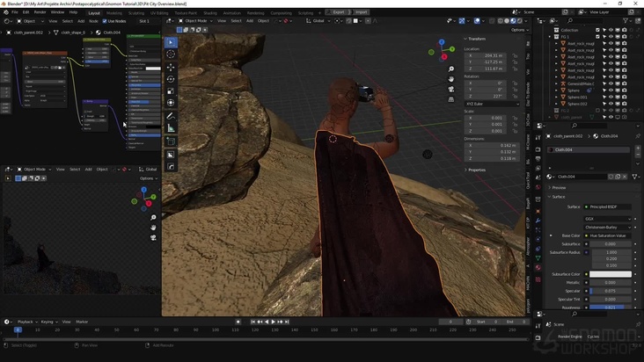Screen dimensions: 644x362
Task: Select the Cursor tool in main viewport toolbar
Action: point(171,54)
